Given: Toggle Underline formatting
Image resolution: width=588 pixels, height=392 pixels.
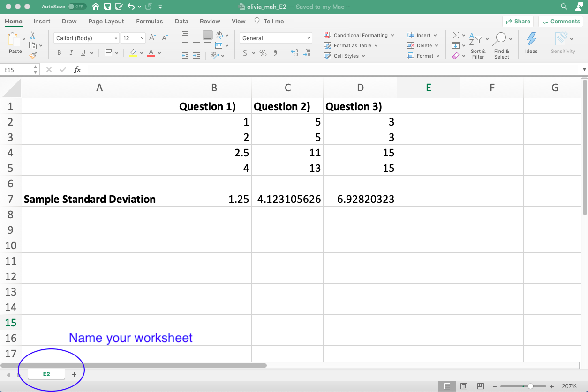Looking at the screenshot, I should click(x=83, y=53).
